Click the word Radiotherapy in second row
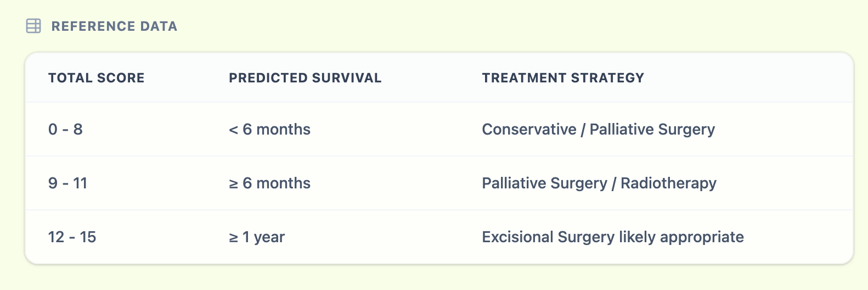Image resolution: width=868 pixels, height=290 pixels. [668, 183]
